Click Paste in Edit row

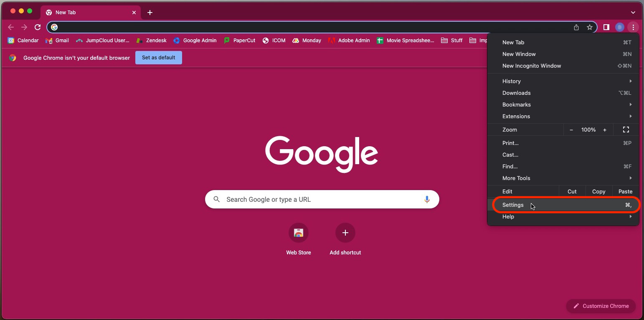(625, 191)
